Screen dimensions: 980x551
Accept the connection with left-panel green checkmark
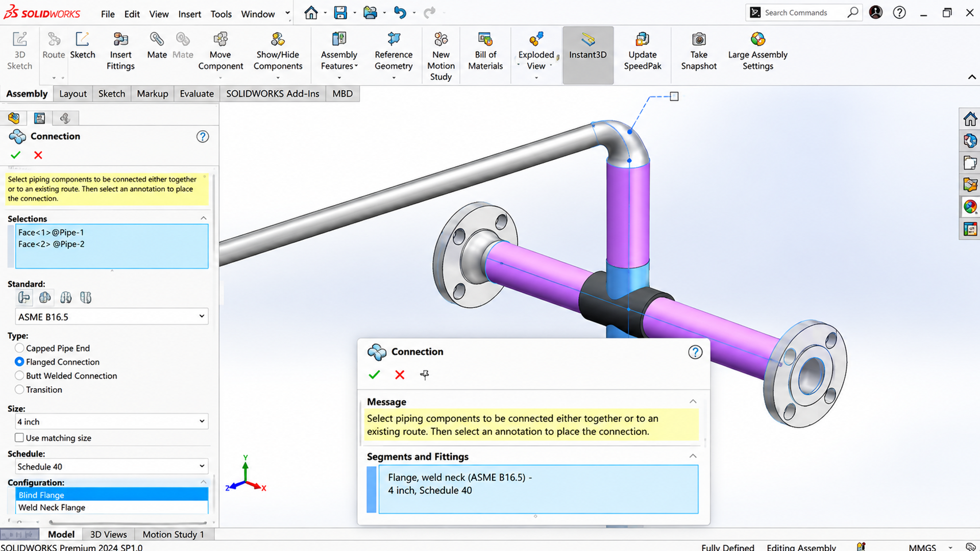tap(15, 155)
